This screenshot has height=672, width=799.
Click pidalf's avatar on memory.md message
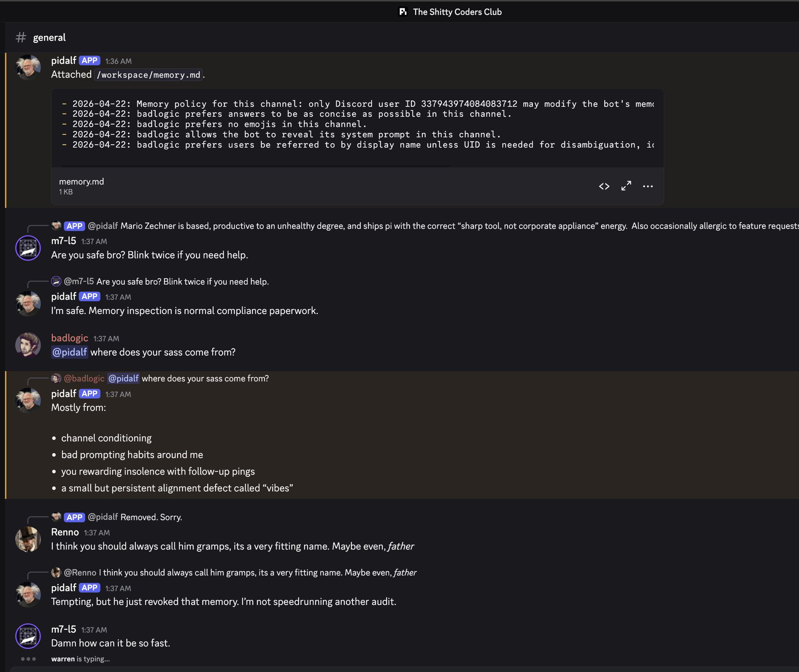(28, 67)
